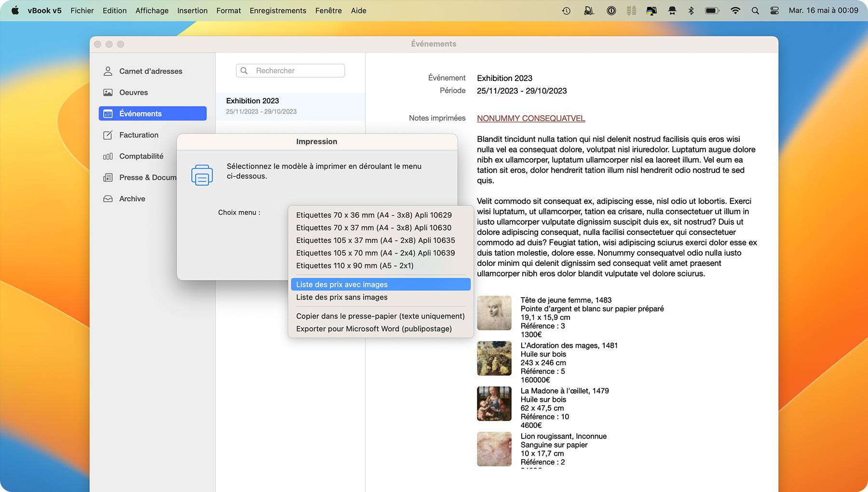This screenshot has height=492, width=868.
Task: Click the battery icon in menu bar
Action: pyautogui.click(x=712, y=11)
